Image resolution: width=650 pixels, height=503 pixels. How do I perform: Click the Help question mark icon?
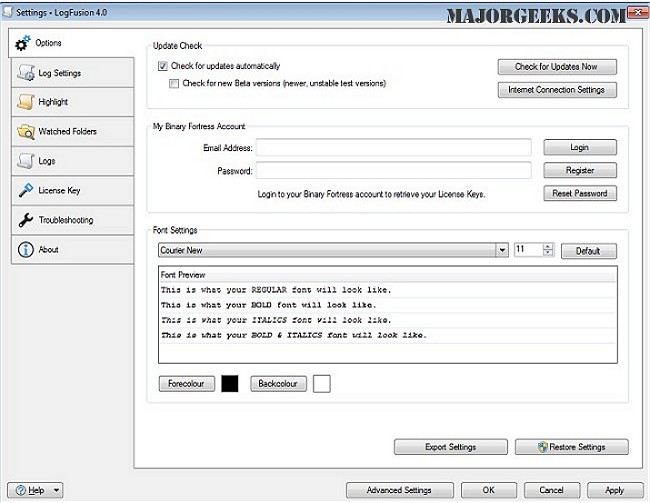click(x=21, y=490)
